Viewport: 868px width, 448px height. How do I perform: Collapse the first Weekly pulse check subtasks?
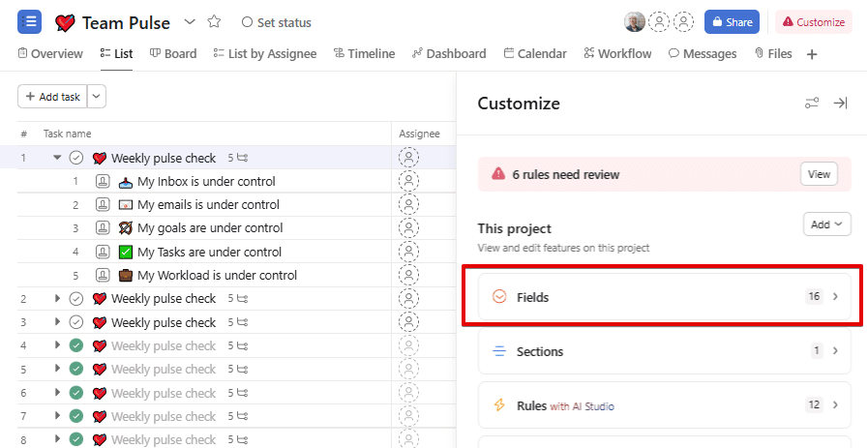(x=57, y=158)
